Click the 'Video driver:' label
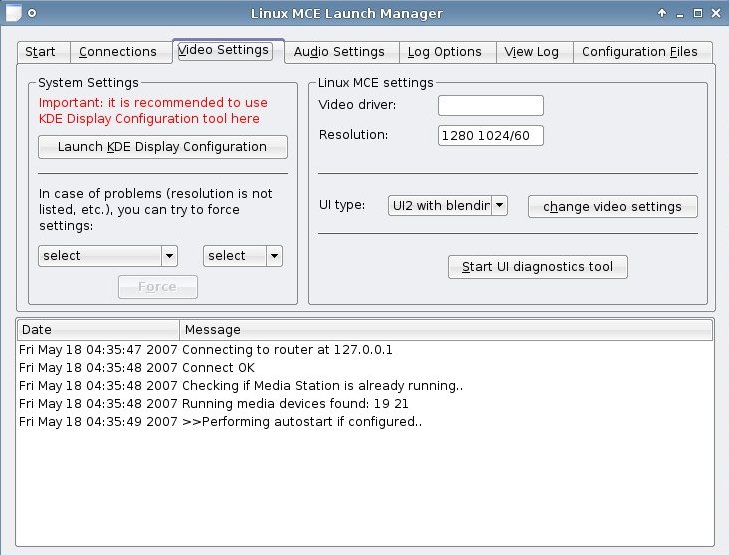The width and height of the screenshot is (729, 555). [x=357, y=105]
